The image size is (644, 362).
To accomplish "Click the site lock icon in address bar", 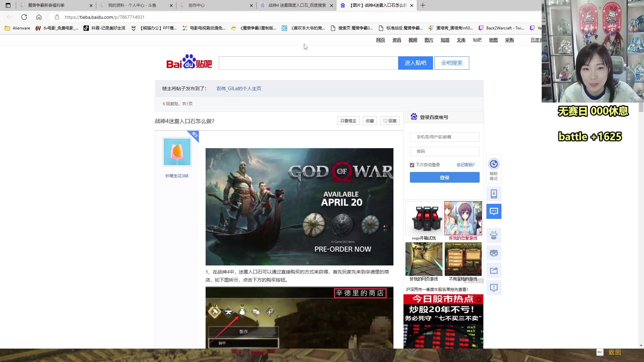I will [x=57, y=17].
